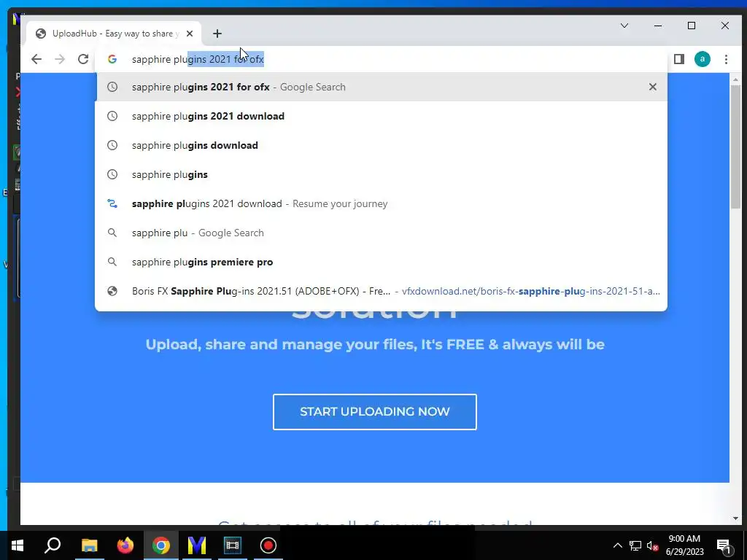Select 'sapphire plugins premiere pro' suggestion
This screenshot has width=747, height=560.
tap(381, 262)
